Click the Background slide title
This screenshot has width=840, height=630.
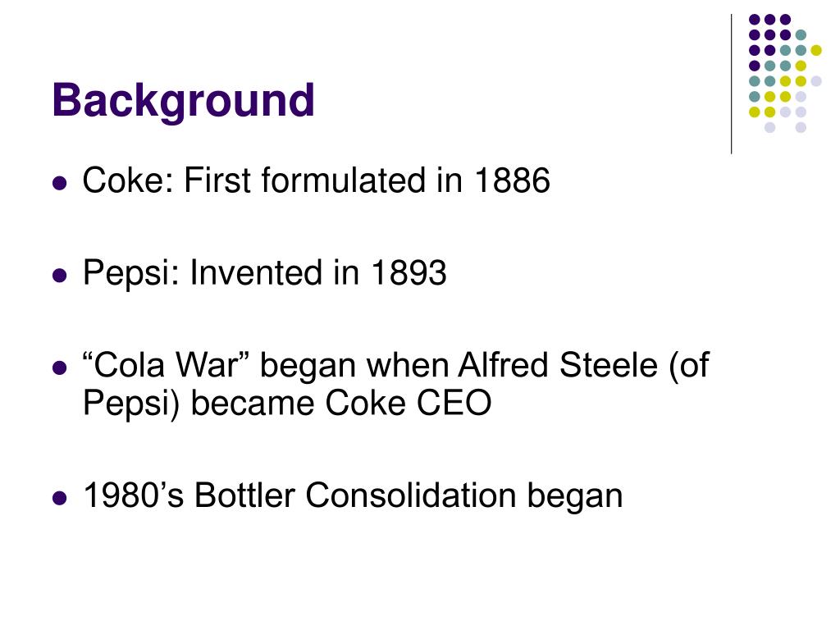[x=183, y=101]
